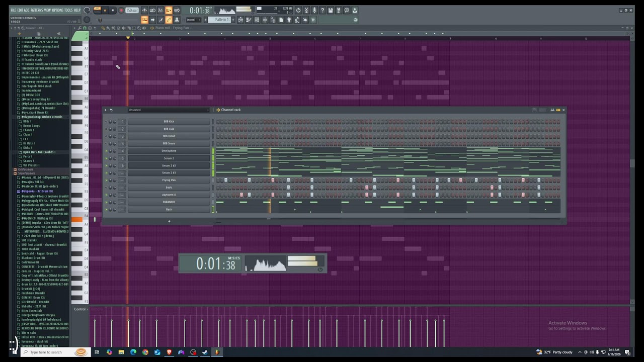Screen dimensions: 644x362
Task: Toggle the mute LED for 808 Snare channel
Action: [106, 144]
